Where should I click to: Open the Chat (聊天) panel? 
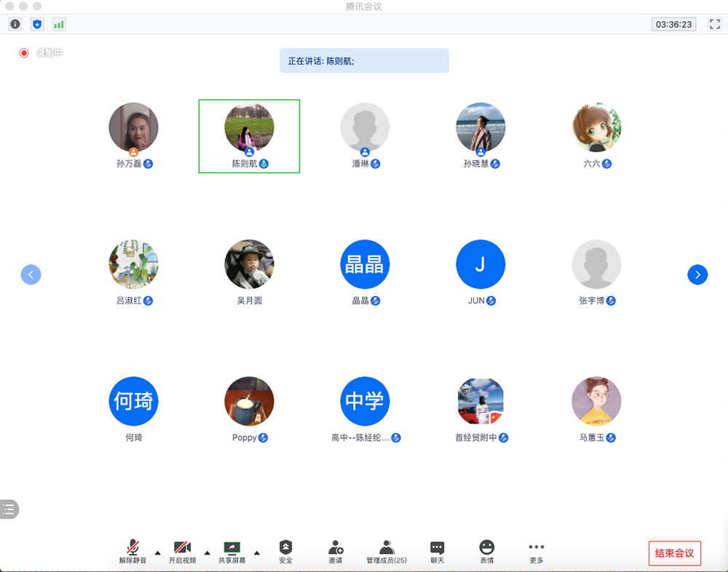pyautogui.click(x=437, y=552)
